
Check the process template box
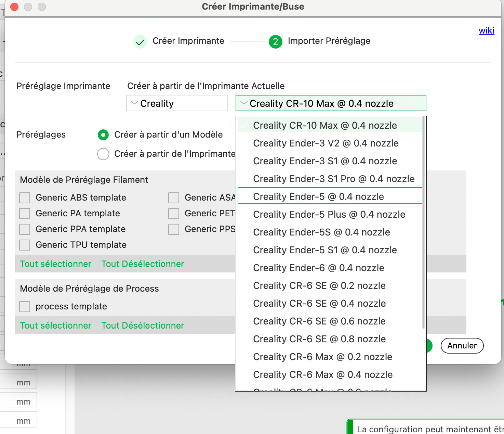click(x=25, y=307)
